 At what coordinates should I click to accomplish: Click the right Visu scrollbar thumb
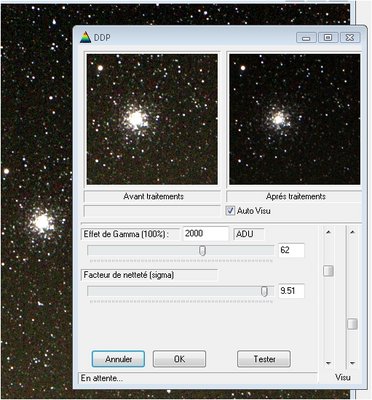point(352,324)
